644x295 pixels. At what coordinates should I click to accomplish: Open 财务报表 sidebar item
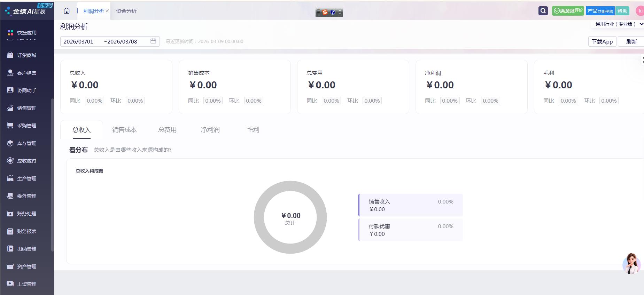pos(26,231)
